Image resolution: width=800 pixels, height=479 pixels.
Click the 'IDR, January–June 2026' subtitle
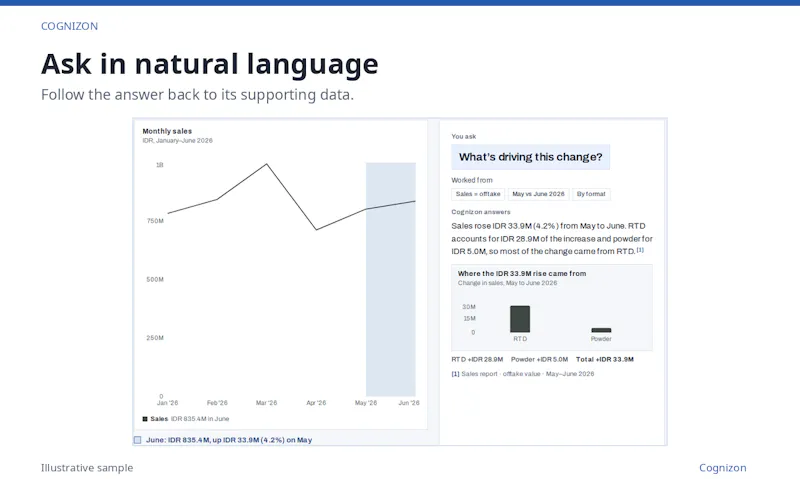(178, 141)
